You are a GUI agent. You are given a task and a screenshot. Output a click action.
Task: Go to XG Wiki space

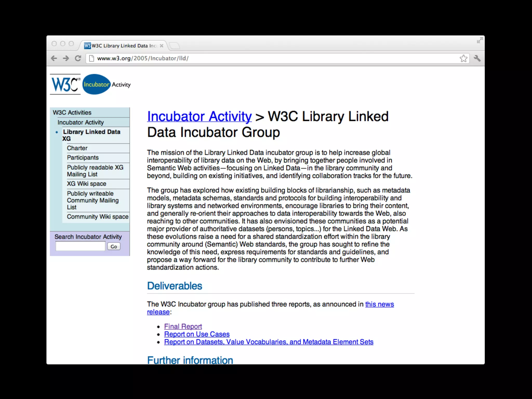tap(87, 184)
